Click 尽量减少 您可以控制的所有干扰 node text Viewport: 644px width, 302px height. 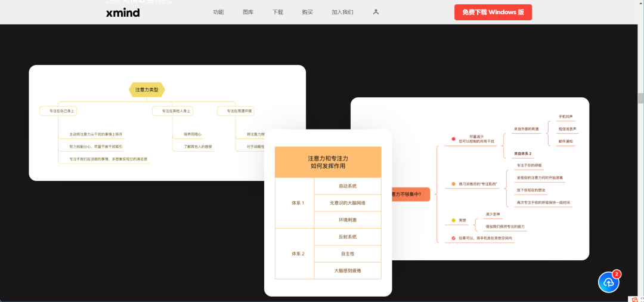pyautogui.click(x=476, y=139)
